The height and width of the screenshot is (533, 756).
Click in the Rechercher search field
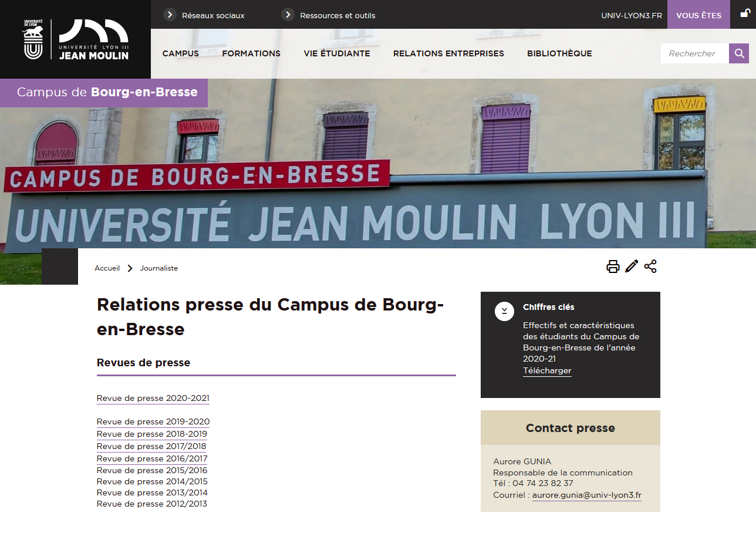694,53
